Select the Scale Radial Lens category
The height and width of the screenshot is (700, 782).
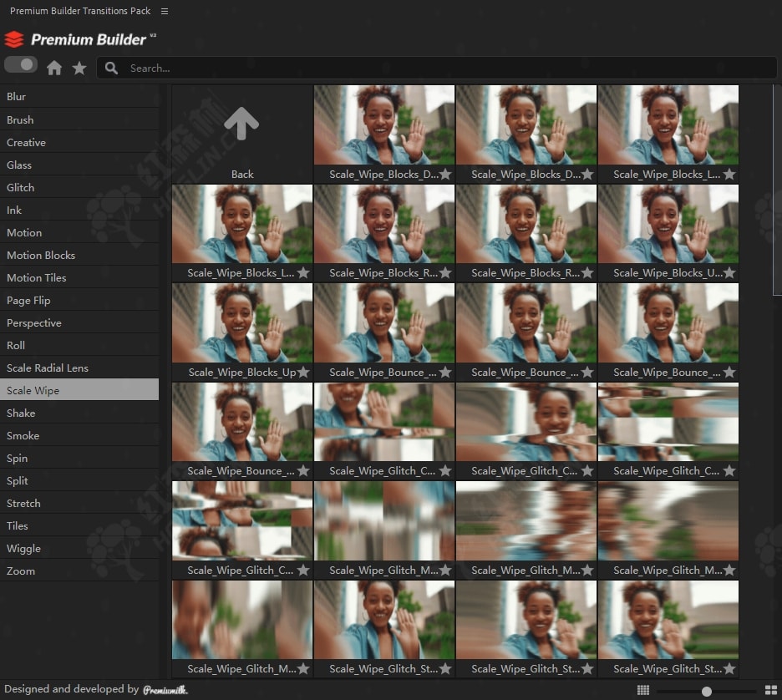coord(48,368)
